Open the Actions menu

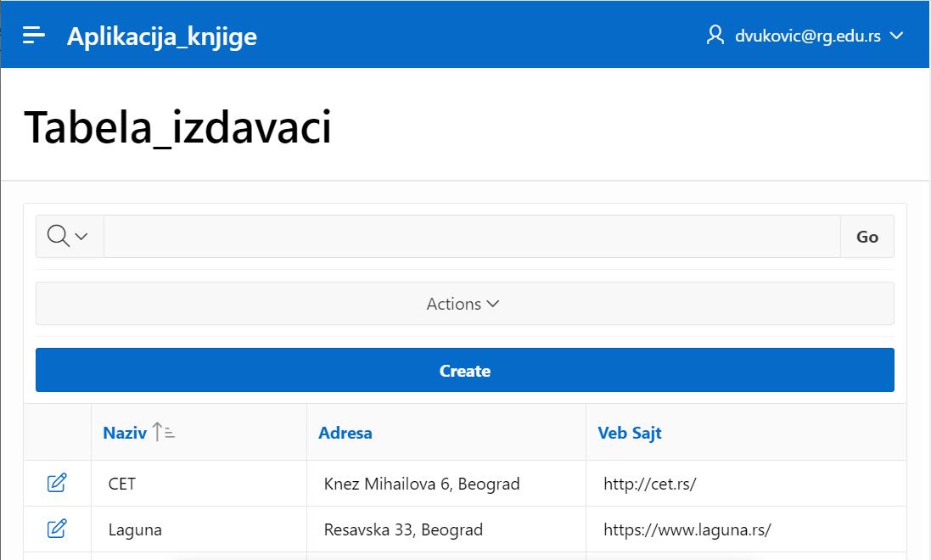[x=463, y=304]
